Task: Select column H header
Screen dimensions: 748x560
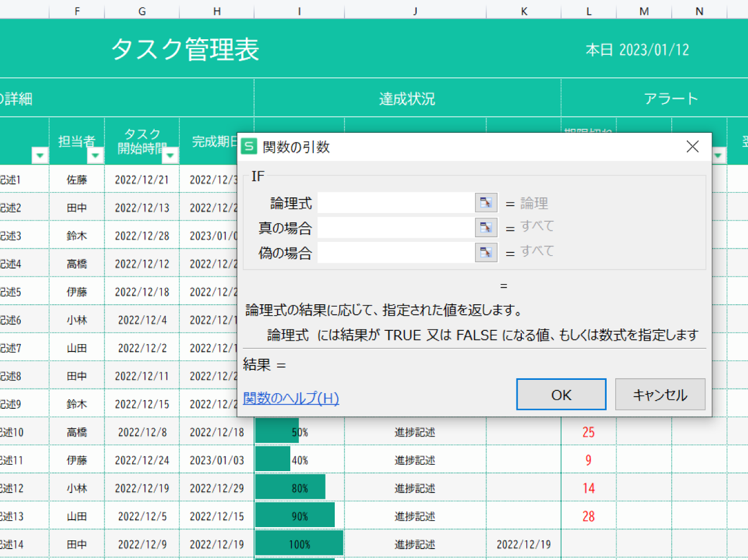Action: [217, 11]
